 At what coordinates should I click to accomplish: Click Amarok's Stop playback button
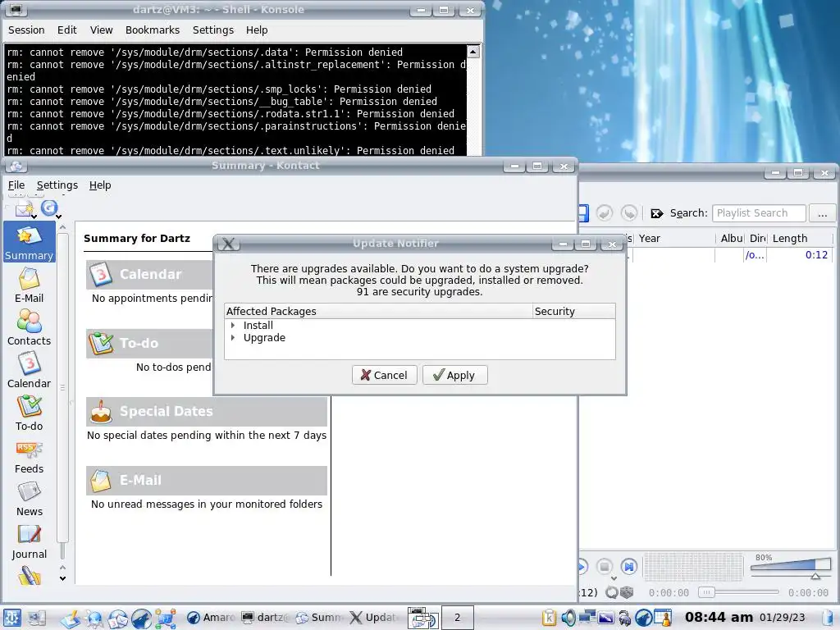pos(605,566)
